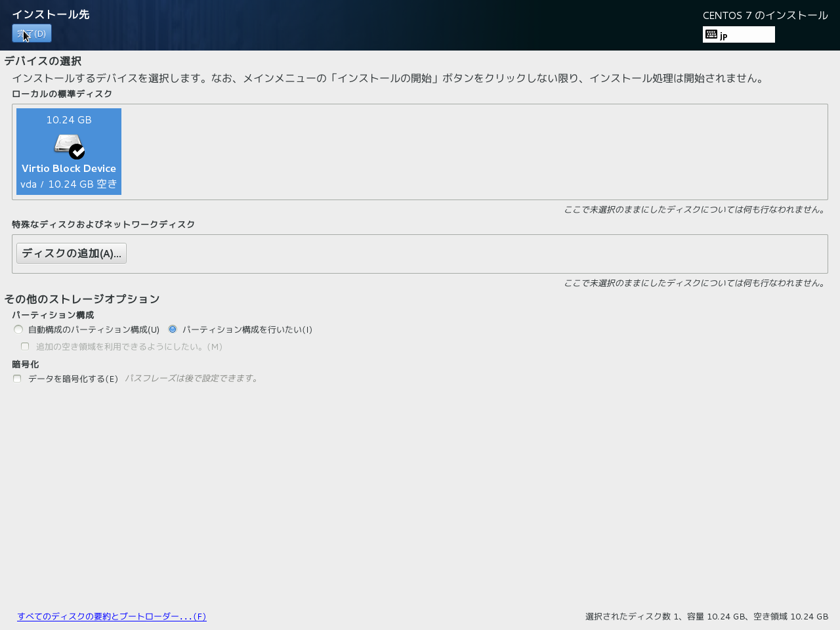Click the 10.24 GB size label on disk tile

(69, 120)
